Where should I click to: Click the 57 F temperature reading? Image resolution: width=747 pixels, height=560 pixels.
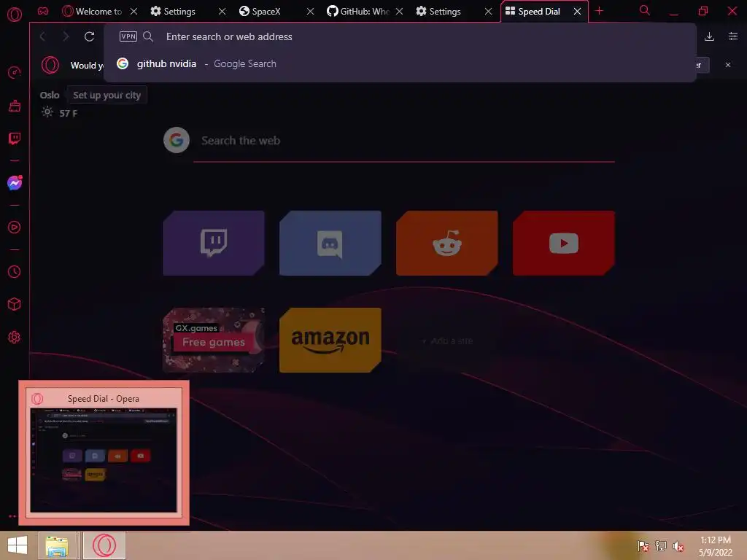tap(68, 113)
